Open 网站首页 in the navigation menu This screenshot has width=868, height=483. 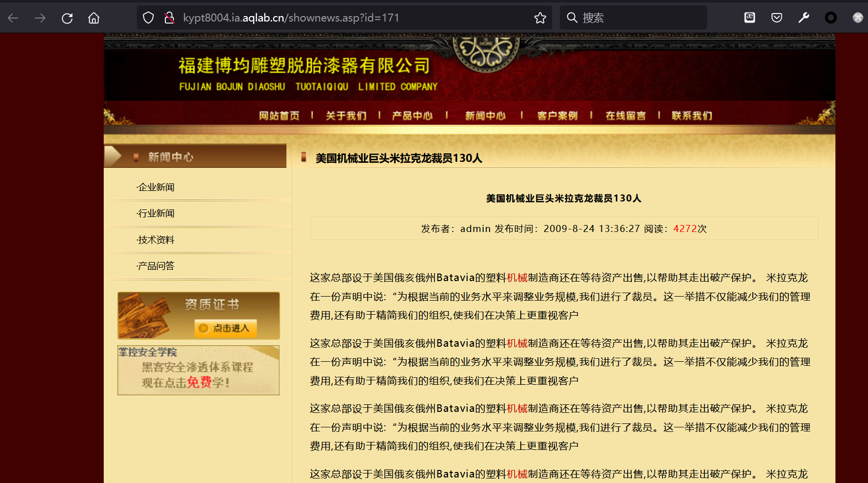click(279, 116)
